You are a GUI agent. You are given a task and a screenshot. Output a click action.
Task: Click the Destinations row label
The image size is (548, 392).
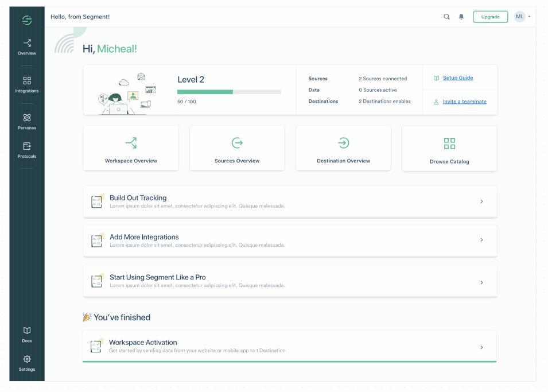[323, 102]
